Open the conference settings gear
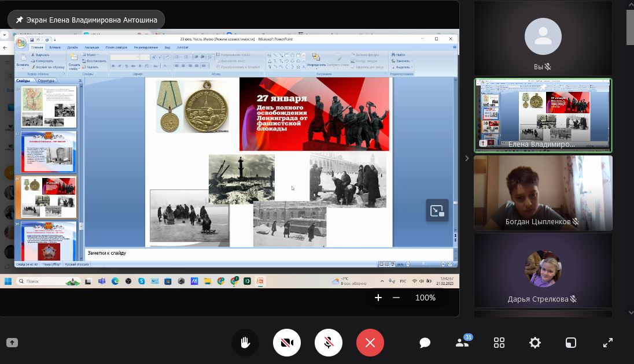The image size is (634, 364). (535, 343)
